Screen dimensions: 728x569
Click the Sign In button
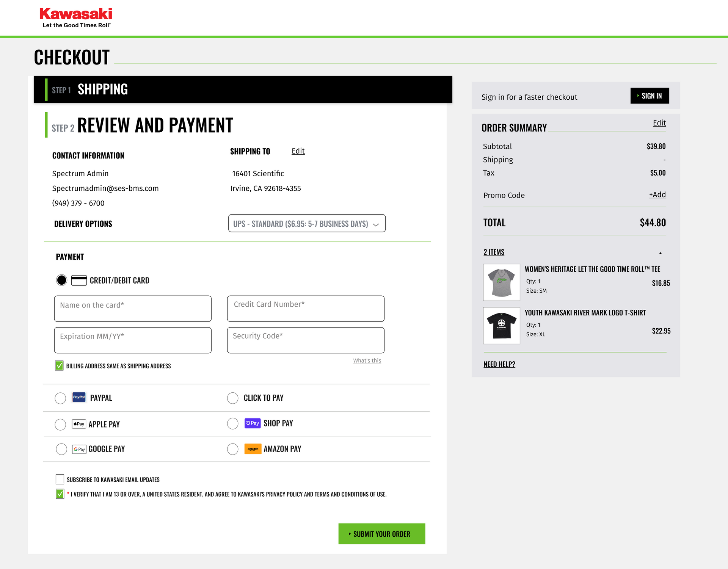click(650, 96)
